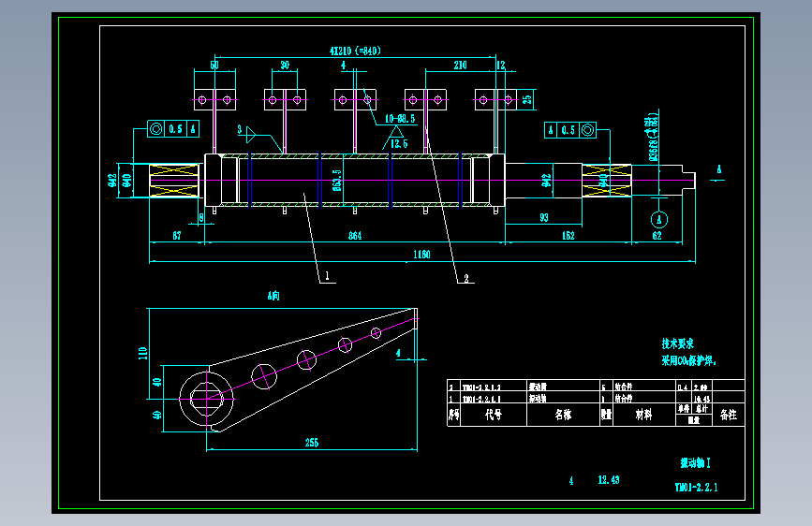
Task: Select the "12" dimension near top right
Action: [x=501, y=66]
